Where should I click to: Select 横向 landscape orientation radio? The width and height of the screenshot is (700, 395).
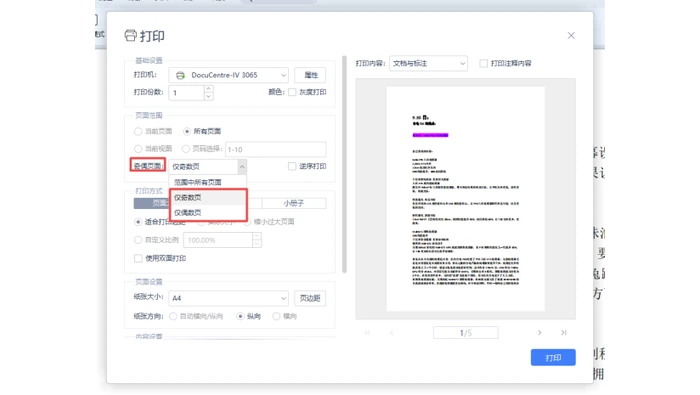pyautogui.click(x=276, y=316)
